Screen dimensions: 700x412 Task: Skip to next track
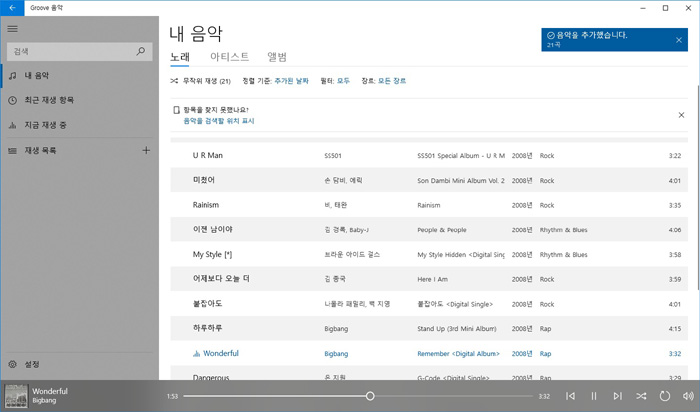pyautogui.click(x=617, y=396)
